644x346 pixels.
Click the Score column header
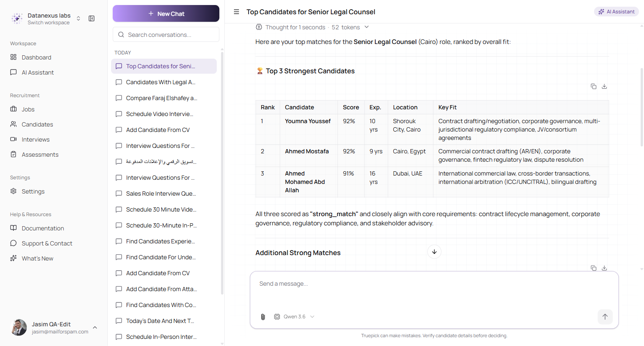coord(351,107)
